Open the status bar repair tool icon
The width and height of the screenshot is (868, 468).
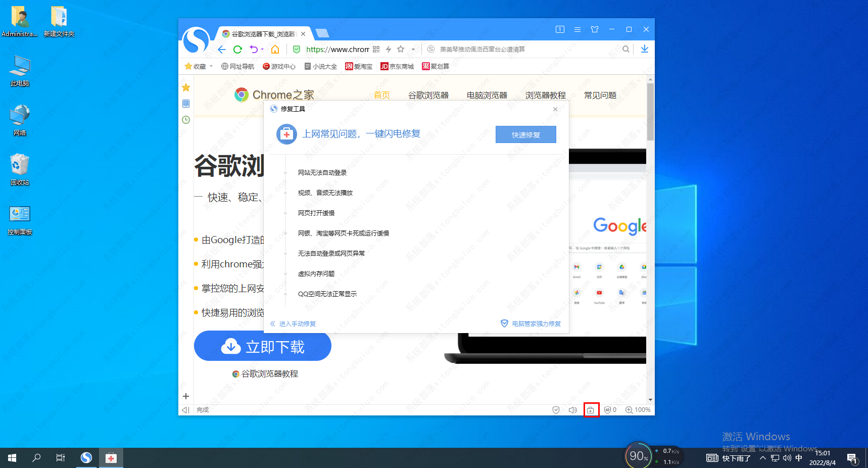pos(591,410)
